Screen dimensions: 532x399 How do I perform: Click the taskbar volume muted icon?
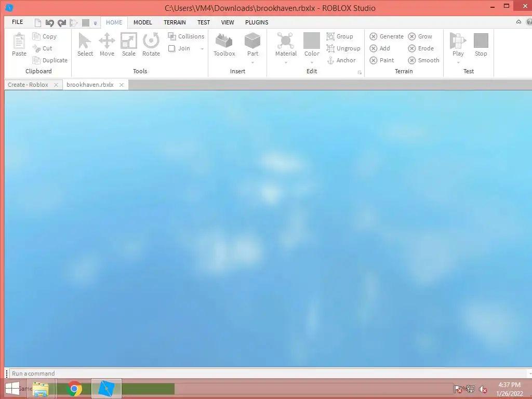[483, 389]
